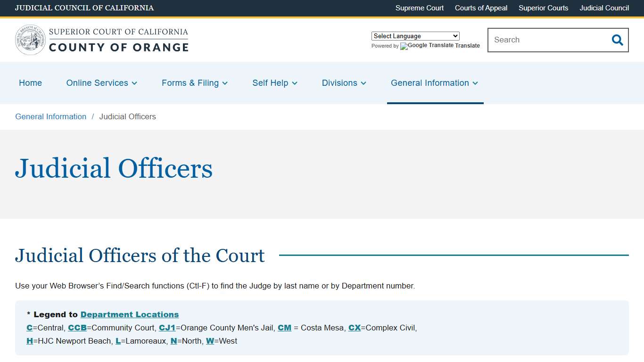644x362 pixels.
Task: Open the Select Language dropdown
Action: point(415,36)
